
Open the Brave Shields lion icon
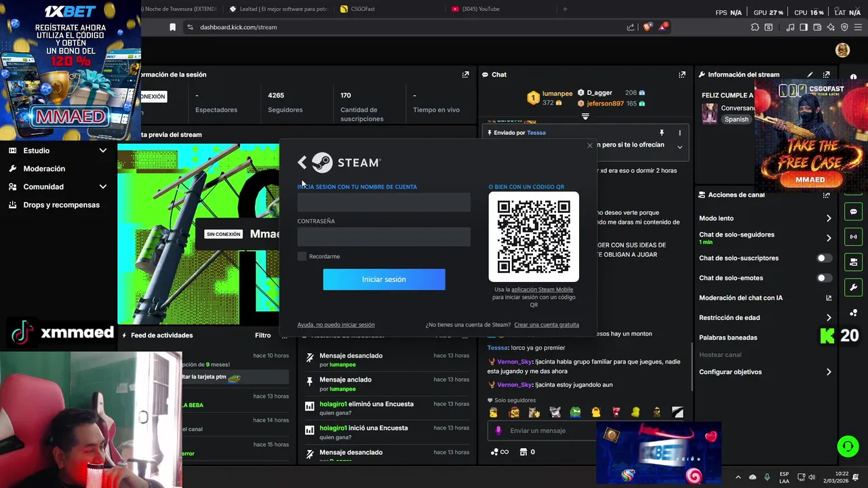tap(648, 27)
